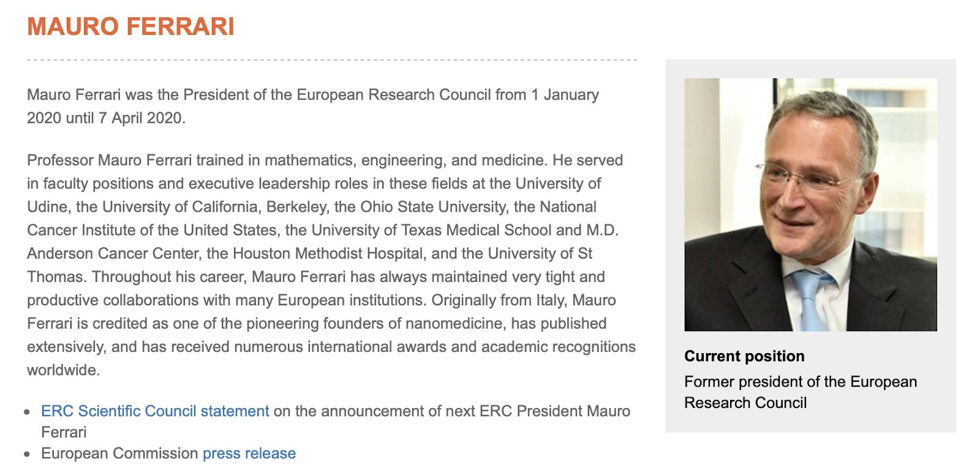
Task: Click the Current position label
Action: [744, 356]
